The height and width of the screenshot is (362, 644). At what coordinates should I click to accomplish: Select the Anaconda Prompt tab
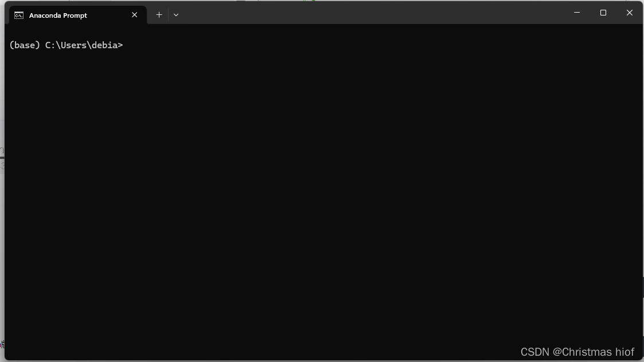[x=77, y=15]
